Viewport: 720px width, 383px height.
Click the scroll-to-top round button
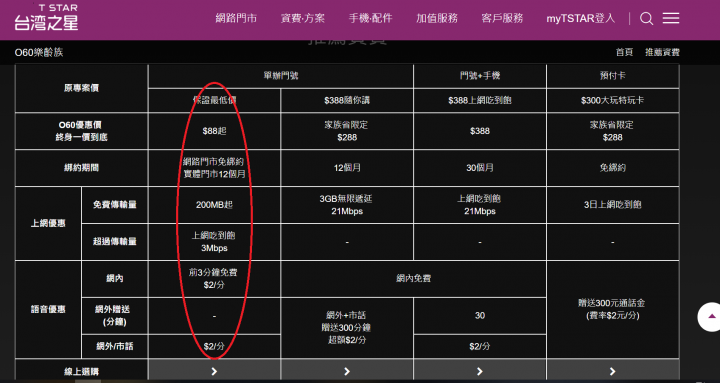[711, 316]
